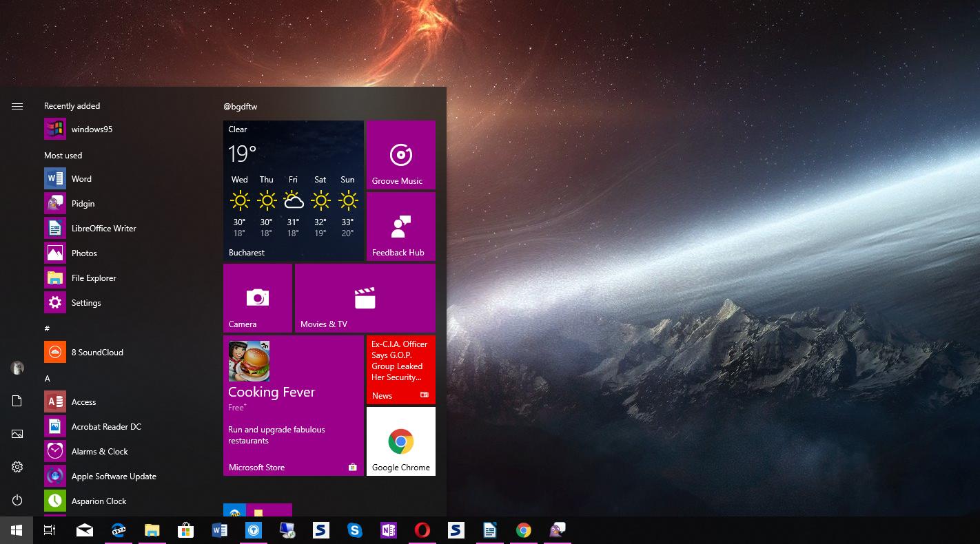Open Task View on the taskbar

(x=50, y=530)
